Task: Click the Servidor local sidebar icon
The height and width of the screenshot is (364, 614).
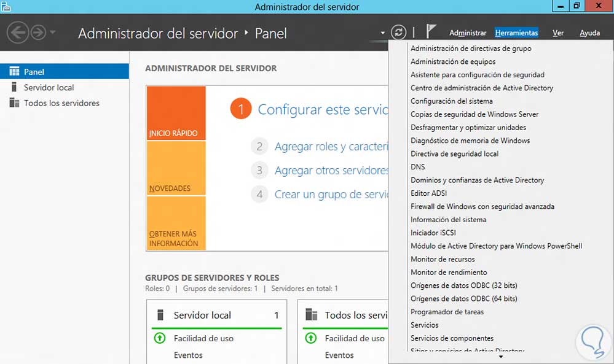Action: point(14,87)
